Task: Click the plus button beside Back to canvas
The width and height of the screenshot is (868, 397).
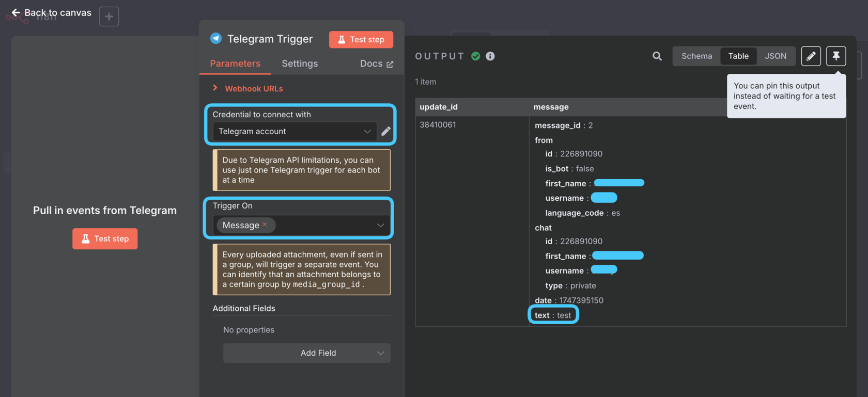Action: [109, 17]
